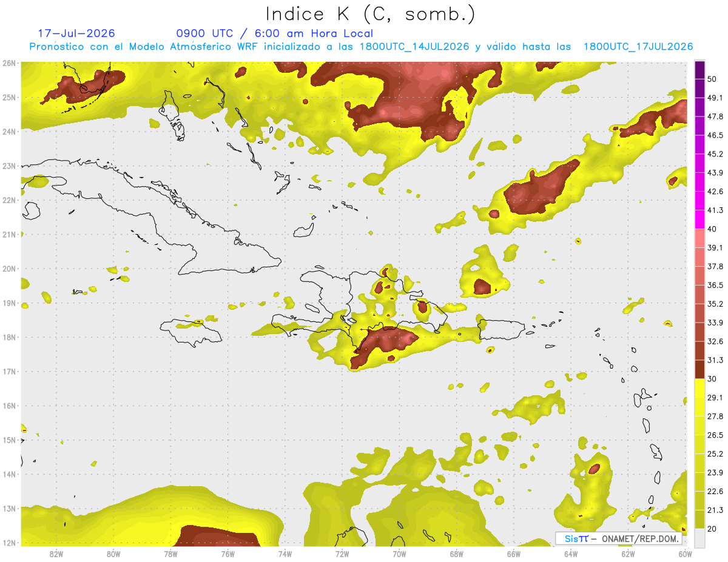This screenshot has height=562, width=728.
Task: Click the '40' color scale label
Action: 712,229
